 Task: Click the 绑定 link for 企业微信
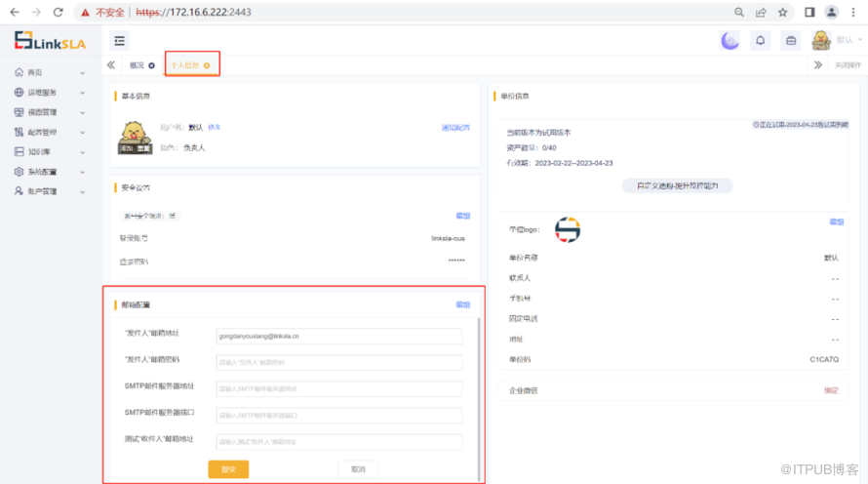[x=831, y=390]
